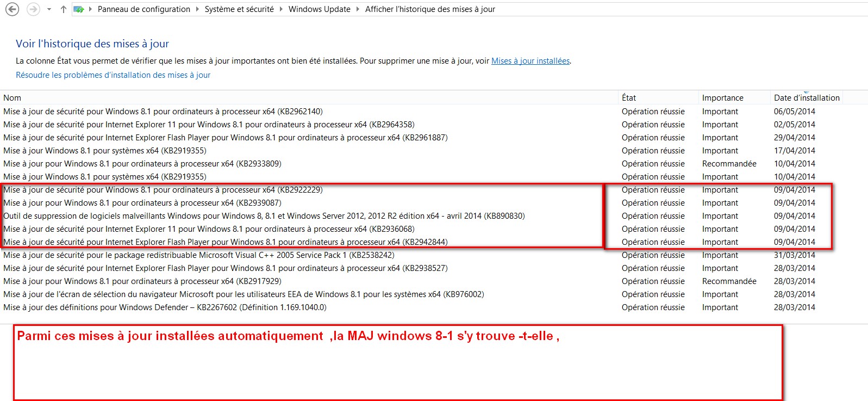Click Afficher l'historique des mises à jour breadcrumb
Image resolution: width=868 pixels, height=401 pixels.
[x=430, y=9]
